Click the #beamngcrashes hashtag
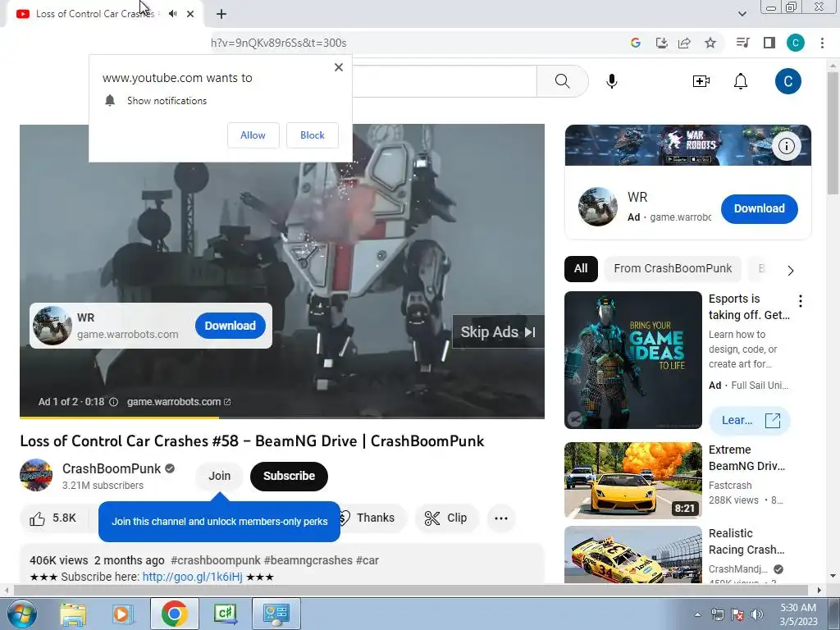 pyautogui.click(x=308, y=561)
